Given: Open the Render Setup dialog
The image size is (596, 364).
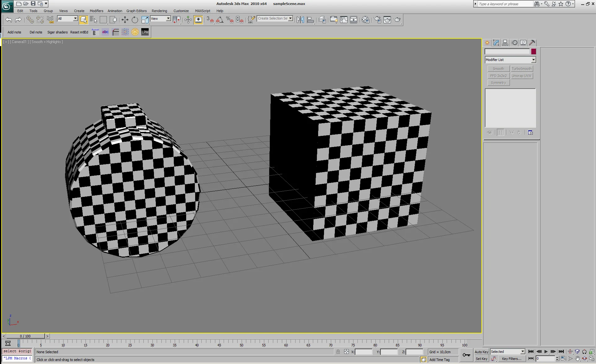Looking at the screenshot, I should pos(377,20).
